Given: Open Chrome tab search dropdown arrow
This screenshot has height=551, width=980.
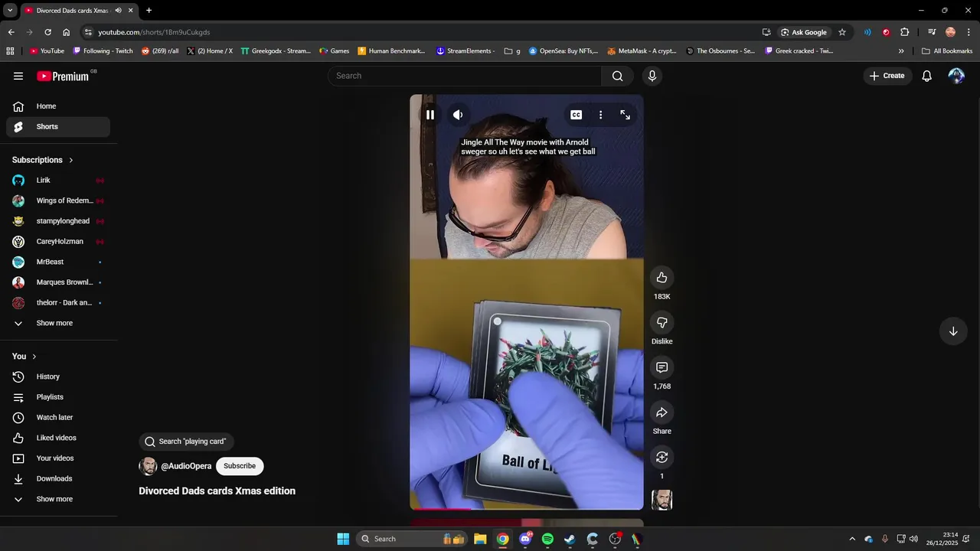Looking at the screenshot, I should coord(10,11).
